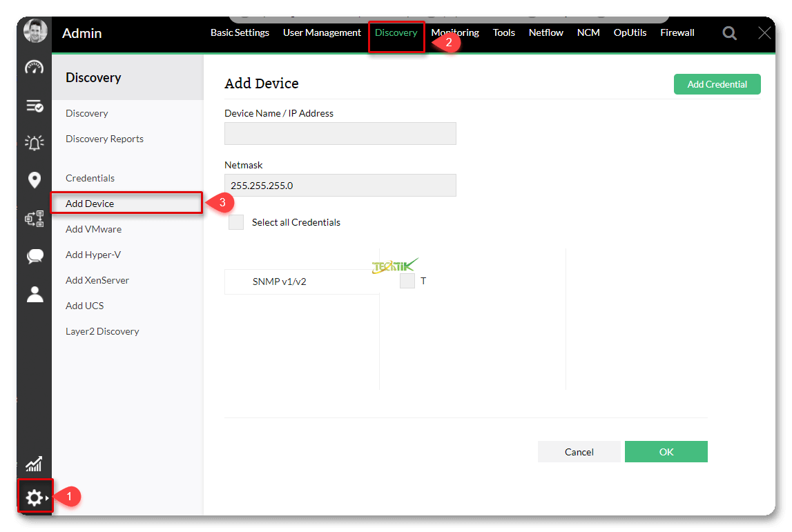Focus the Device Name / IP Address field
792x532 pixels.
coord(340,134)
